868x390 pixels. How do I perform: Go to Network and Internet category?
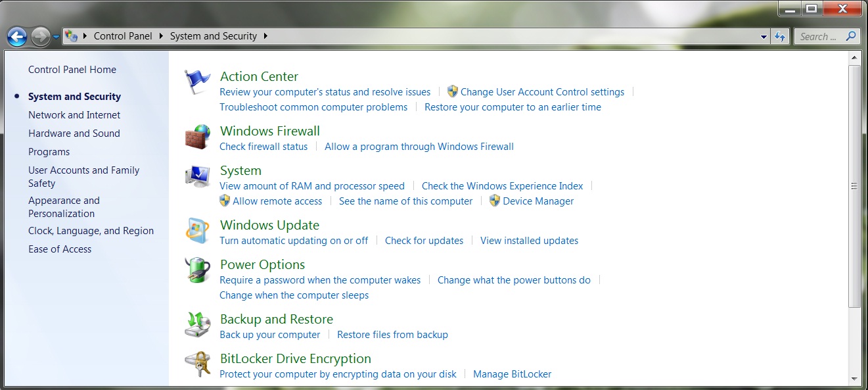(74, 114)
